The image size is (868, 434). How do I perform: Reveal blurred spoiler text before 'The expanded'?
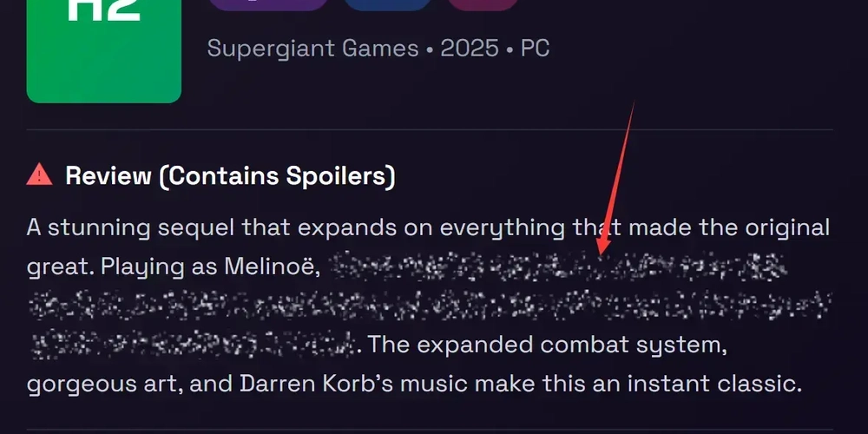pyautogui.click(x=192, y=345)
